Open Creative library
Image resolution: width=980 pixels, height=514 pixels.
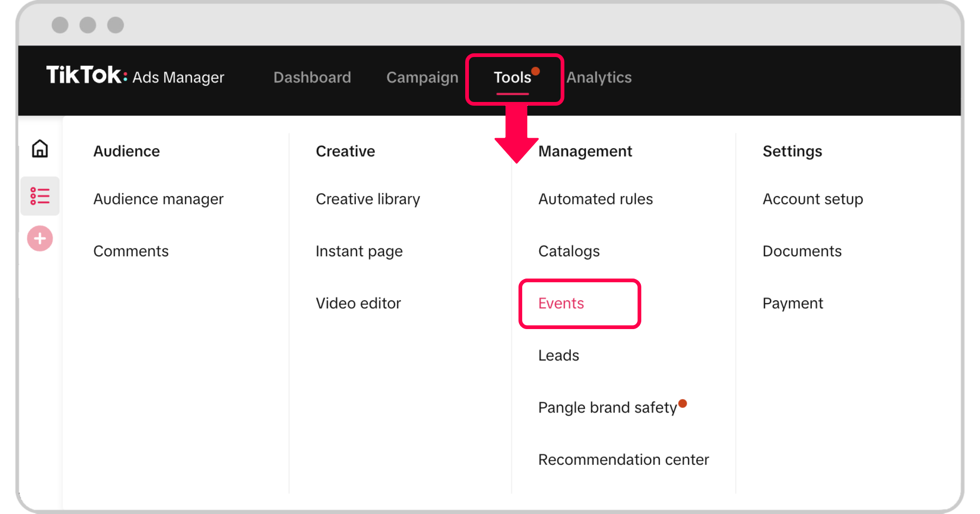tap(368, 199)
